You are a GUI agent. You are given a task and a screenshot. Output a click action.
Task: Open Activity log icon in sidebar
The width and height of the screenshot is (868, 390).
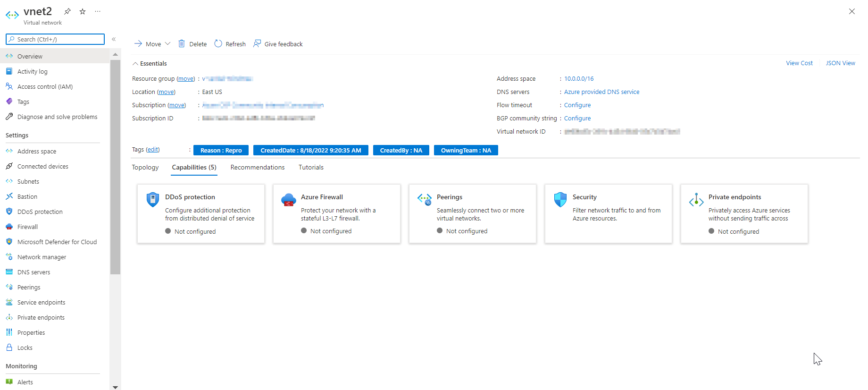[x=9, y=71]
